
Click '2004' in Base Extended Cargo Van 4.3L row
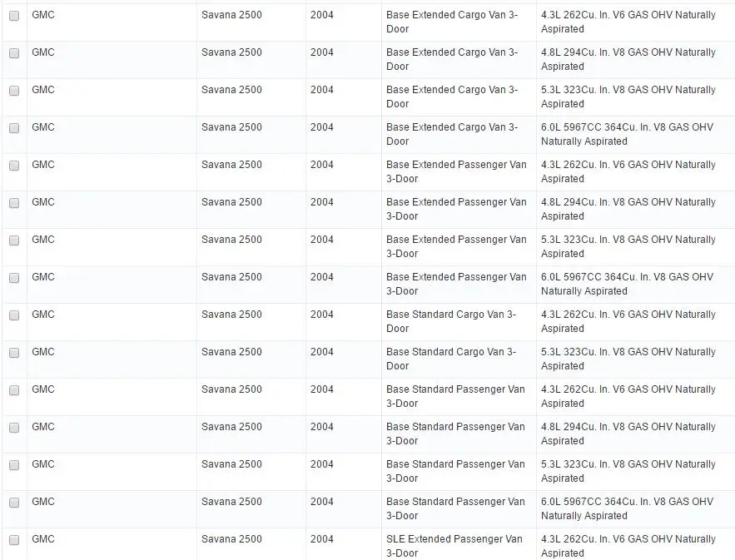click(x=322, y=15)
